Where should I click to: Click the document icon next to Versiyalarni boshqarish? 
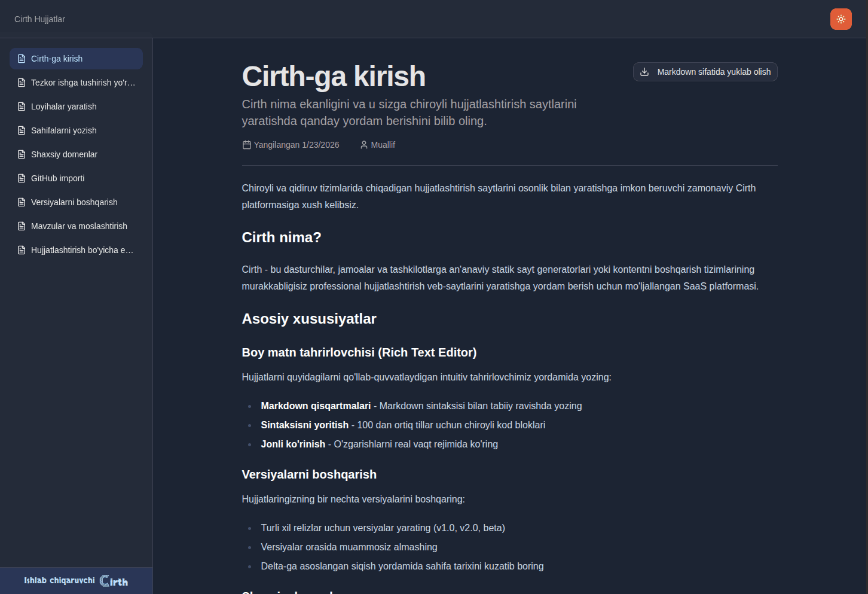(x=21, y=202)
